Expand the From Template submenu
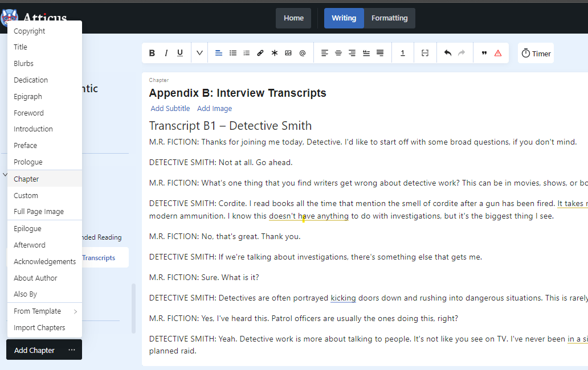 [44, 311]
